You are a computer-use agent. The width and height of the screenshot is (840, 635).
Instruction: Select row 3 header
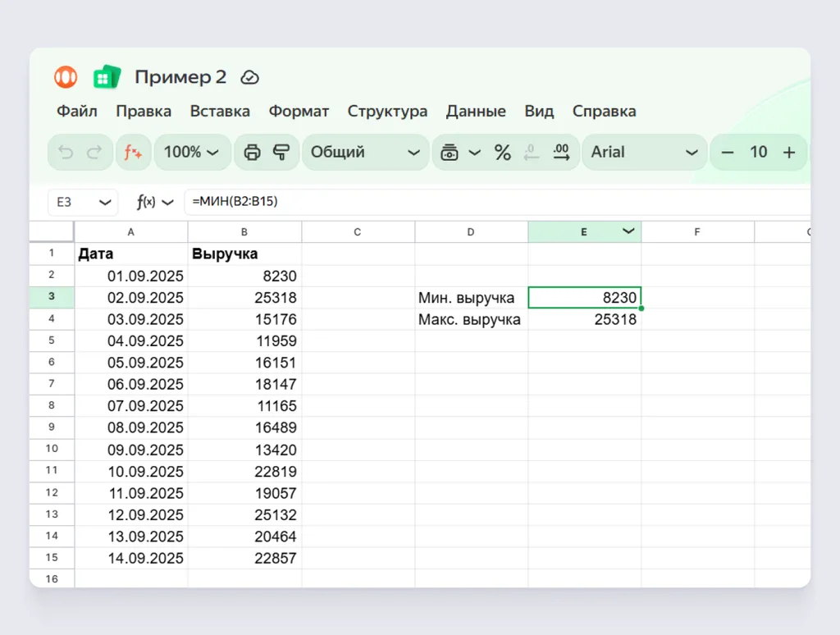52,297
